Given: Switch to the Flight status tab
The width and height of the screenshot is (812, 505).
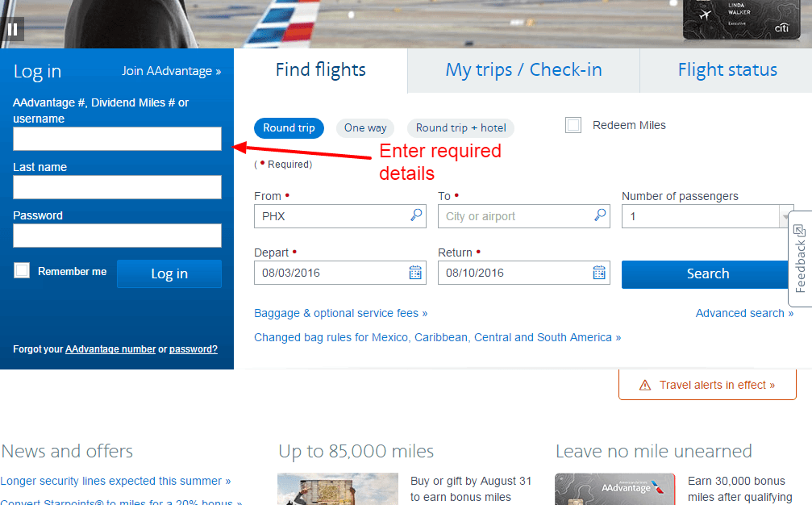Looking at the screenshot, I should point(726,70).
